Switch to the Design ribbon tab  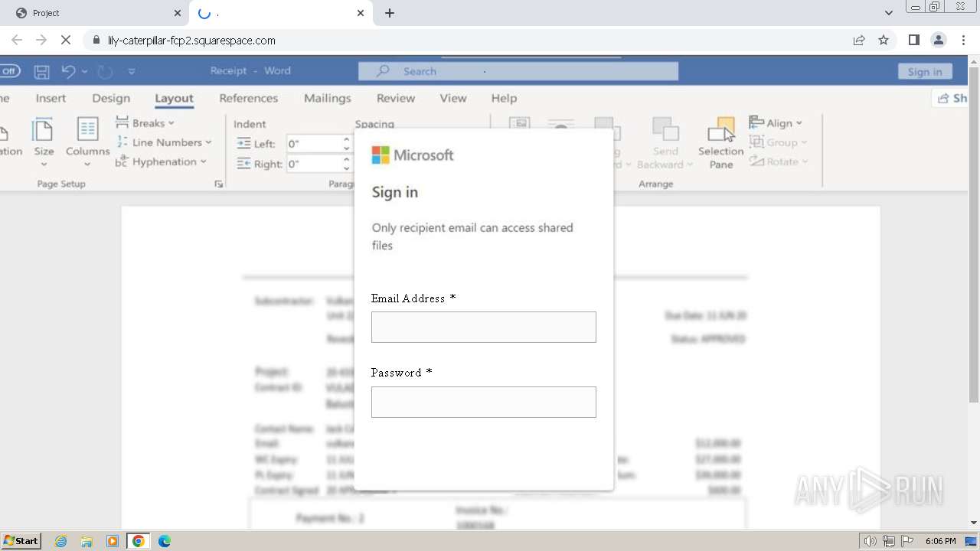click(111, 98)
